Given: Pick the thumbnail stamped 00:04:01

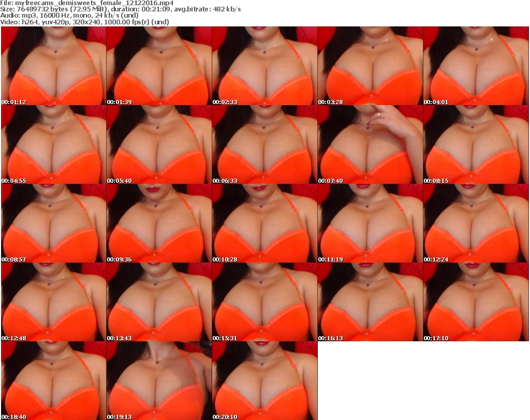Looking at the screenshot, I should click(476, 66).
